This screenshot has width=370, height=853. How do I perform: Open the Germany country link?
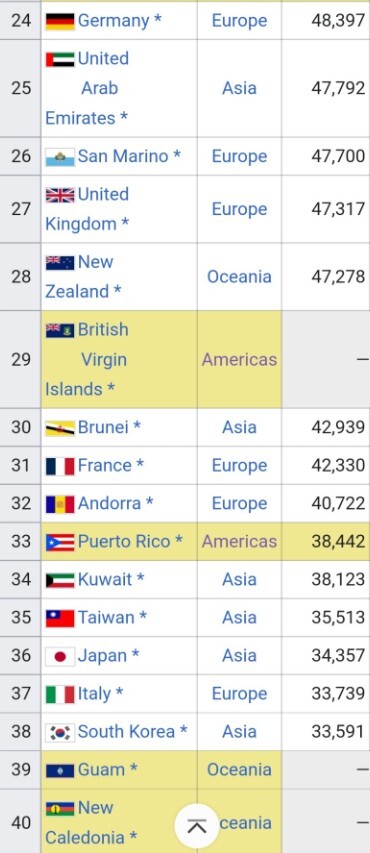113,21
